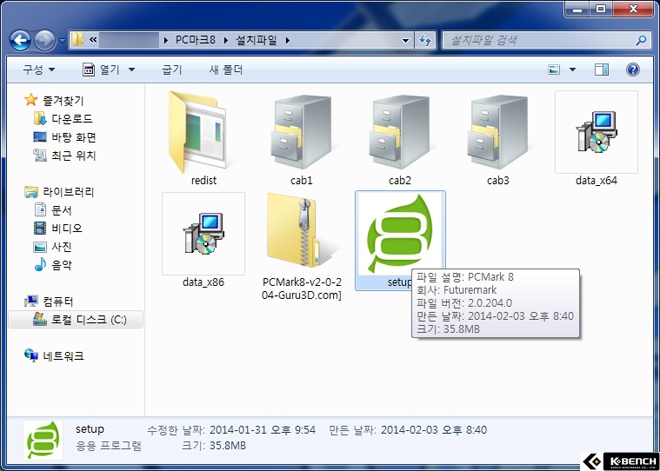Click the folder icon in address bar
The image size is (660, 471).
(x=77, y=40)
